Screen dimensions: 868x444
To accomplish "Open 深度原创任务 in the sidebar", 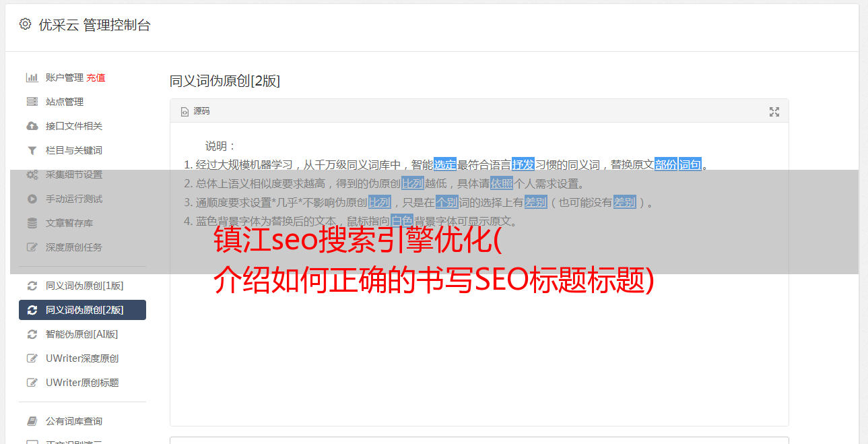I will pos(82,247).
